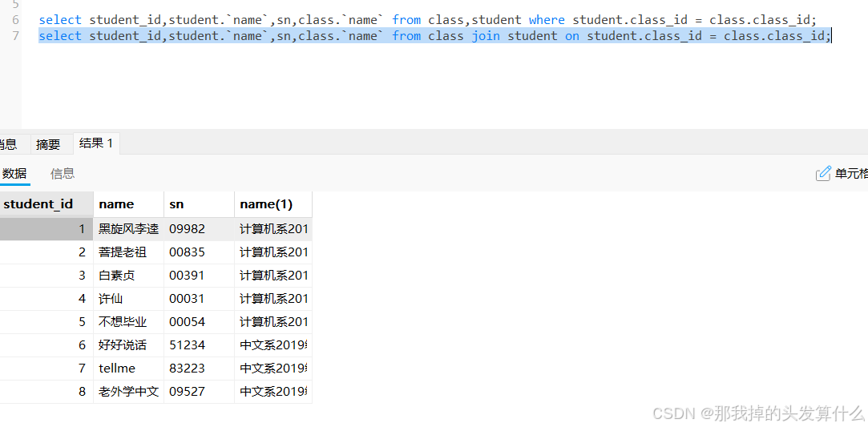868x427 pixels.
Task: Select student_id cell with value 8
Action: pos(46,392)
